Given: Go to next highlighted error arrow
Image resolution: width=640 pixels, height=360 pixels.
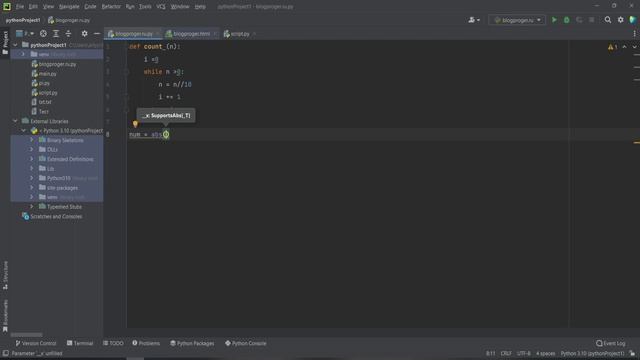Looking at the screenshot, I should (x=634, y=47).
